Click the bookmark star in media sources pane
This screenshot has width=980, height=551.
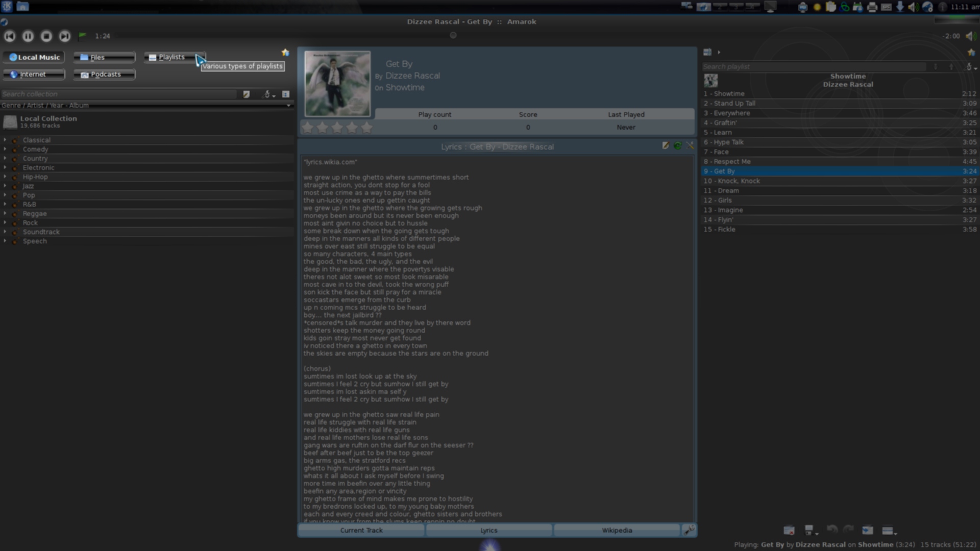[285, 53]
